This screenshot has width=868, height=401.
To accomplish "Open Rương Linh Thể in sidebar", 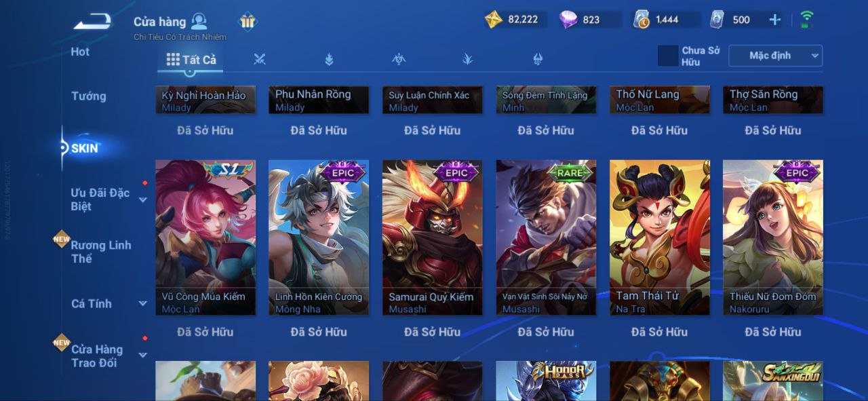I will 102,252.
